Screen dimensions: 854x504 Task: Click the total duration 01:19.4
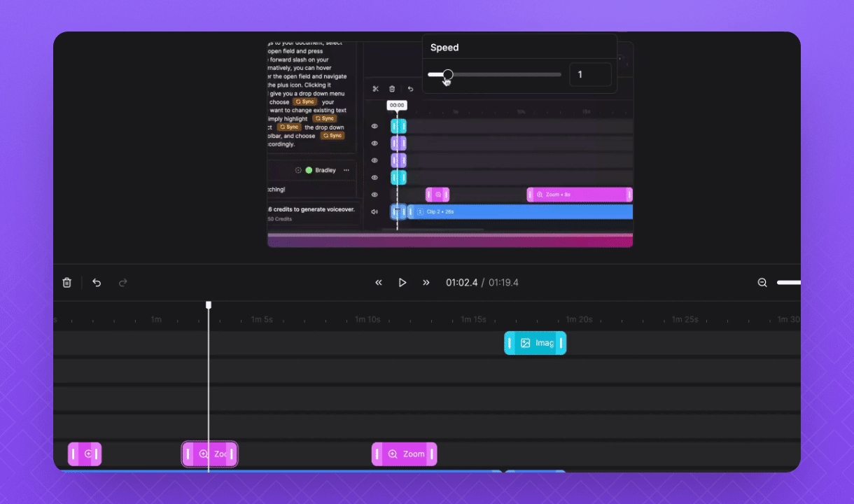tap(503, 283)
